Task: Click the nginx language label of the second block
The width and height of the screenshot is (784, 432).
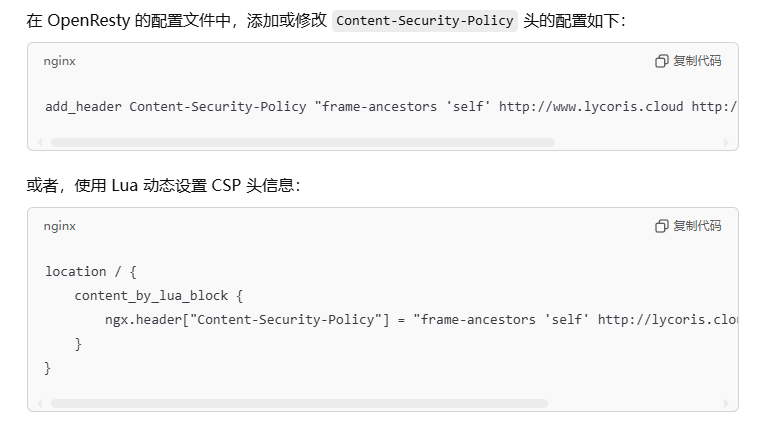Action: [x=60, y=226]
